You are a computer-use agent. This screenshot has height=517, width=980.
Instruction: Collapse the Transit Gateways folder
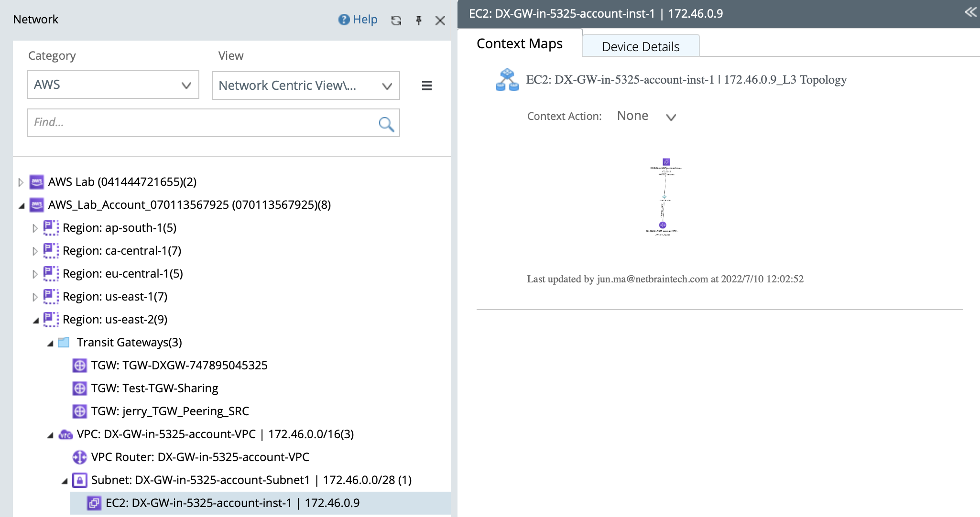click(50, 343)
